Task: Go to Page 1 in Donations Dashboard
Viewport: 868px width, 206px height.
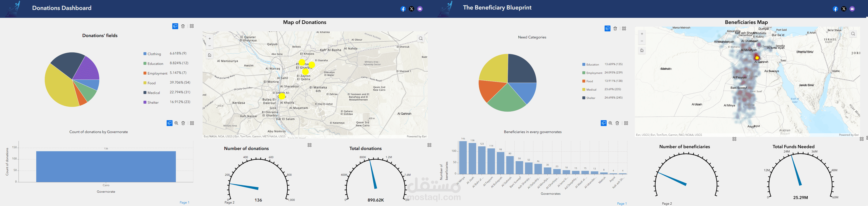Action: coord(184,203)
